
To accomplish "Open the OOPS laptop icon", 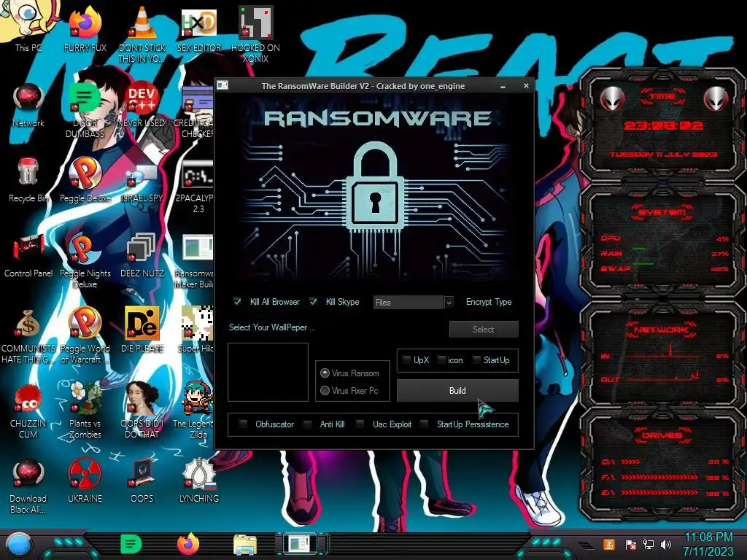I will pyautogui.click(x=142, y=480).
